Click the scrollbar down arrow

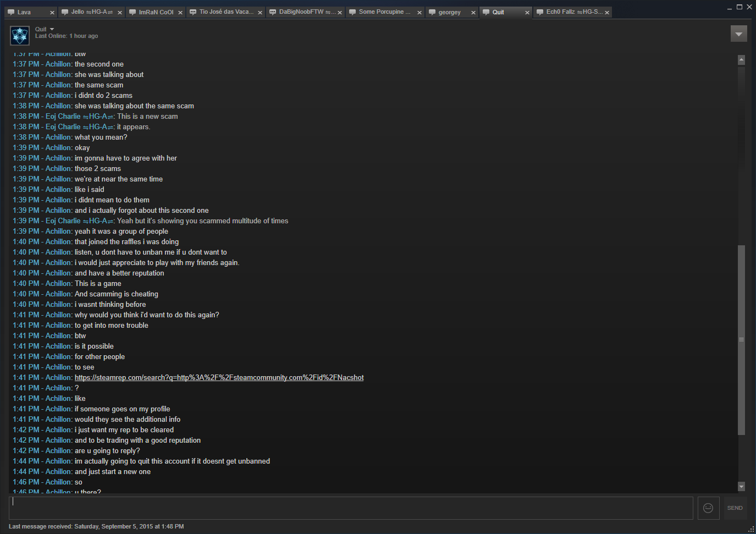741,487
